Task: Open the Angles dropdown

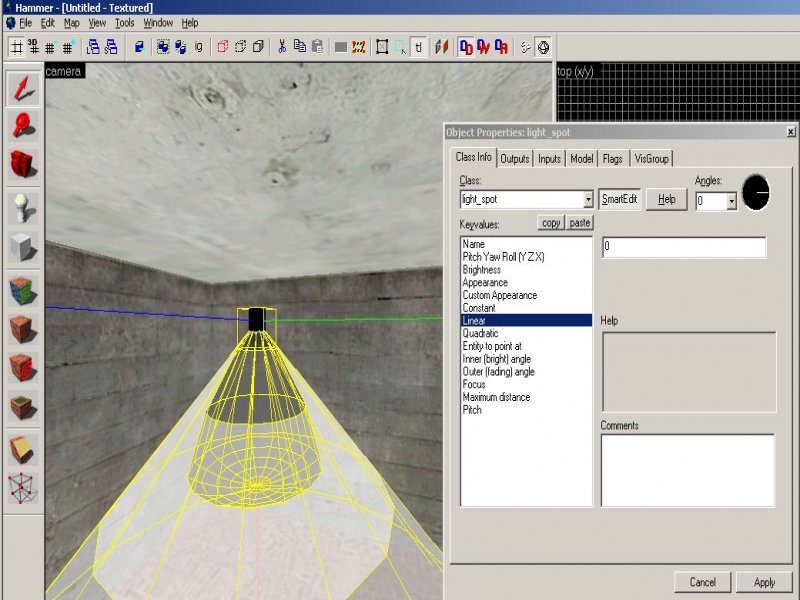Action: click(x=731, y=201)
